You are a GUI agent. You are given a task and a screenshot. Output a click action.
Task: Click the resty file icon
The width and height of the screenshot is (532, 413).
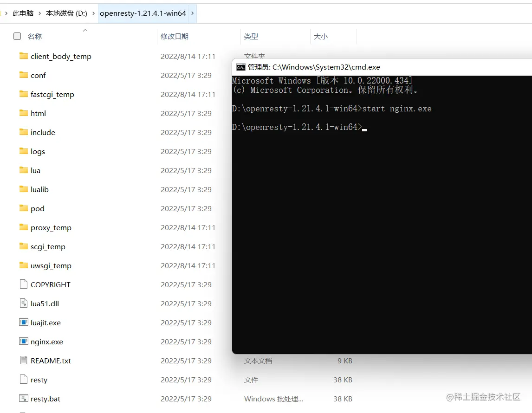coord(23,379)
